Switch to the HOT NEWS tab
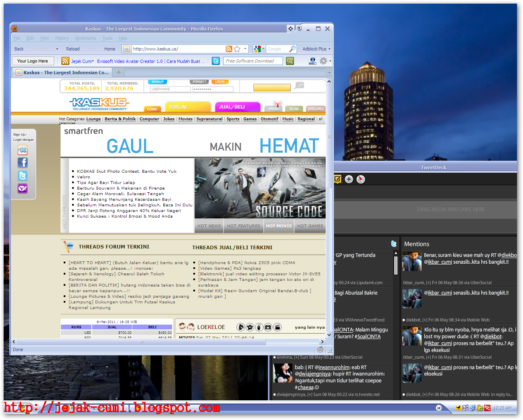The image size is (523, 420). pyautogui.click(x=209, y=226)
